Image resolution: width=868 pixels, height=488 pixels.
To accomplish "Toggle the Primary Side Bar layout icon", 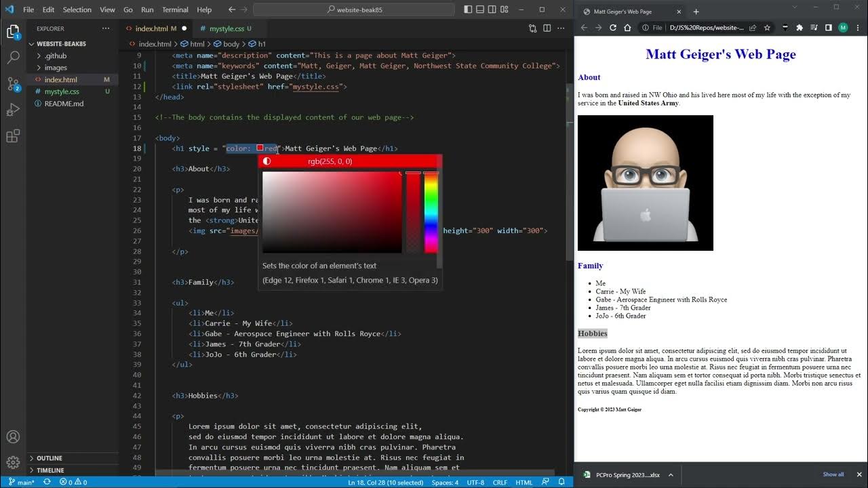I will 469,9.
